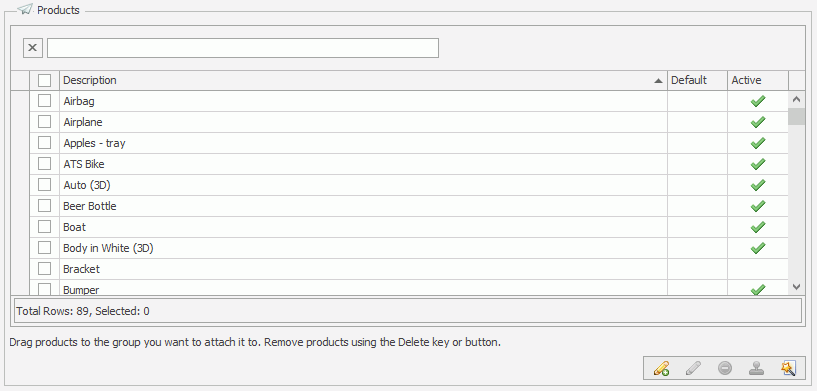This screenshot has height=391, width=817.
Task: Click the add new product pencil icon
Action: pos(661,369)
